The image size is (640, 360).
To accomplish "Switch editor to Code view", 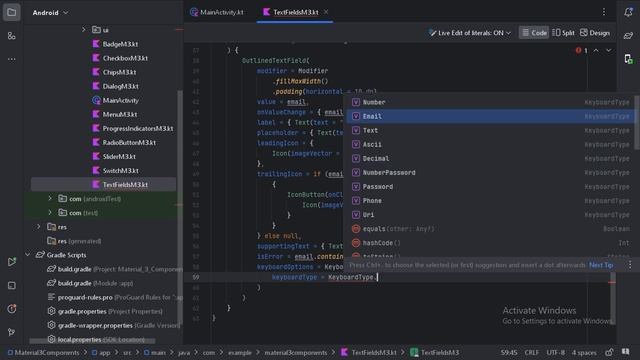I will point(534,33).
